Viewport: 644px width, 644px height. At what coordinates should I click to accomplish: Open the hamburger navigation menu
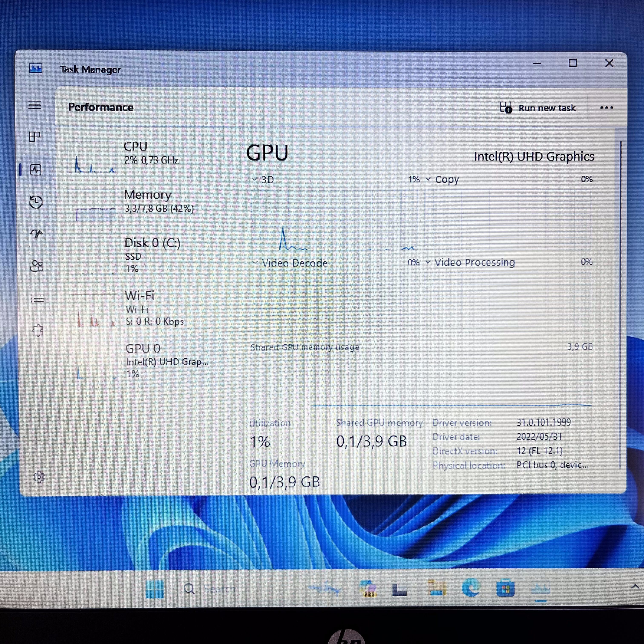[x=35, y=105]
